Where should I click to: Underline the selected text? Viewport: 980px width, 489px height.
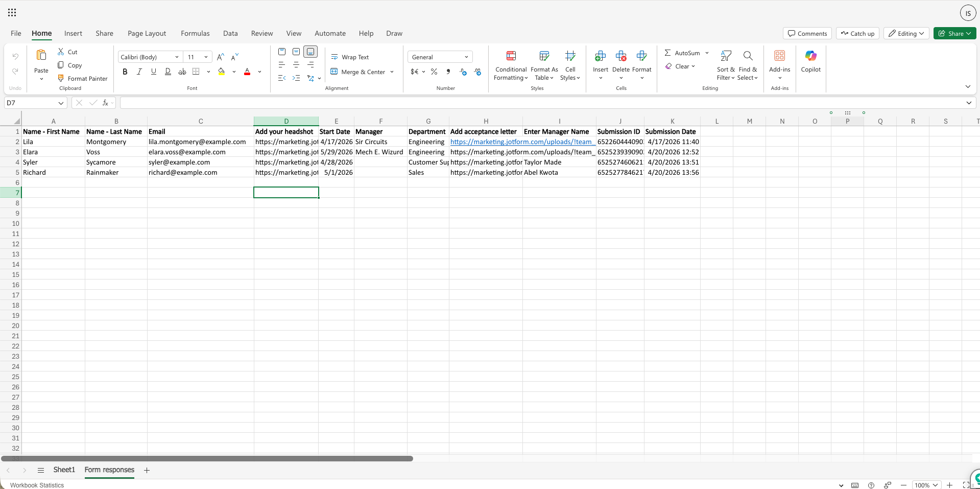pos(153,72)
